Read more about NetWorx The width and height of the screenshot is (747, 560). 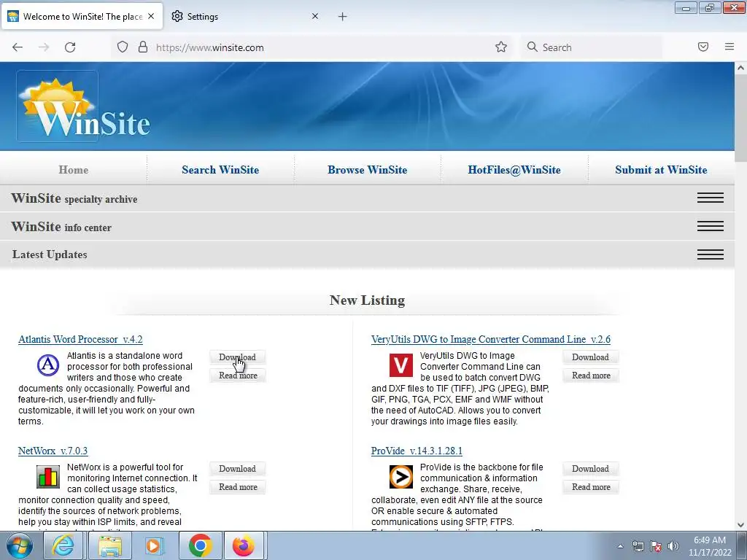click(x=238, y=486)
